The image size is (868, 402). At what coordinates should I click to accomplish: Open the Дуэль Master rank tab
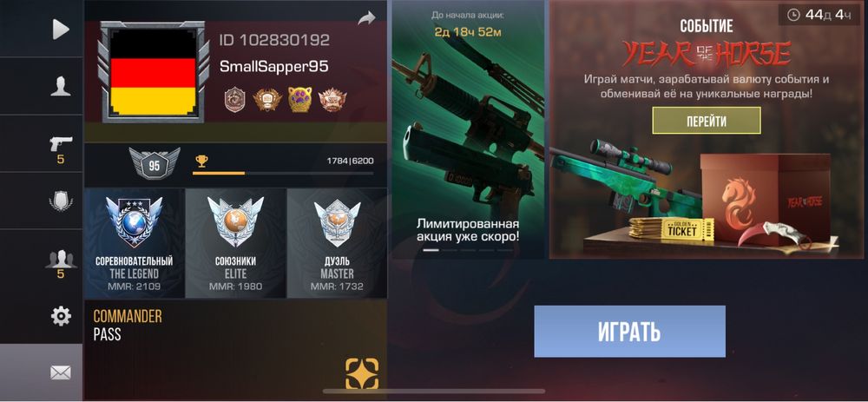[337, 243]
